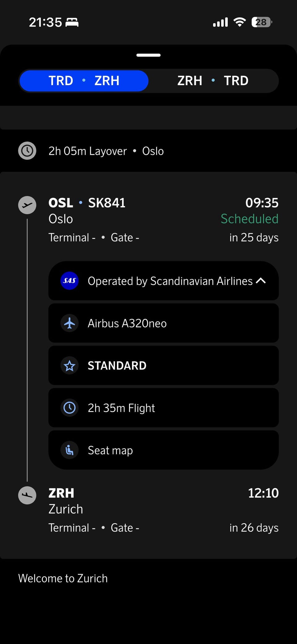Select the TRD to ZRH outbound tab
This screenshot has height=644, width=297.
84,81
